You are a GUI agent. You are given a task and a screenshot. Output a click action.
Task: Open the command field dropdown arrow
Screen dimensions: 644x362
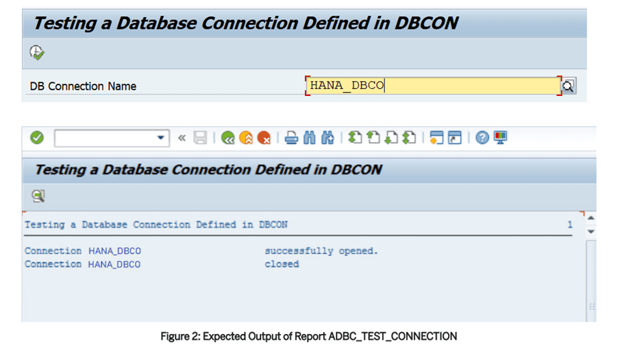[x=161, y=138]
